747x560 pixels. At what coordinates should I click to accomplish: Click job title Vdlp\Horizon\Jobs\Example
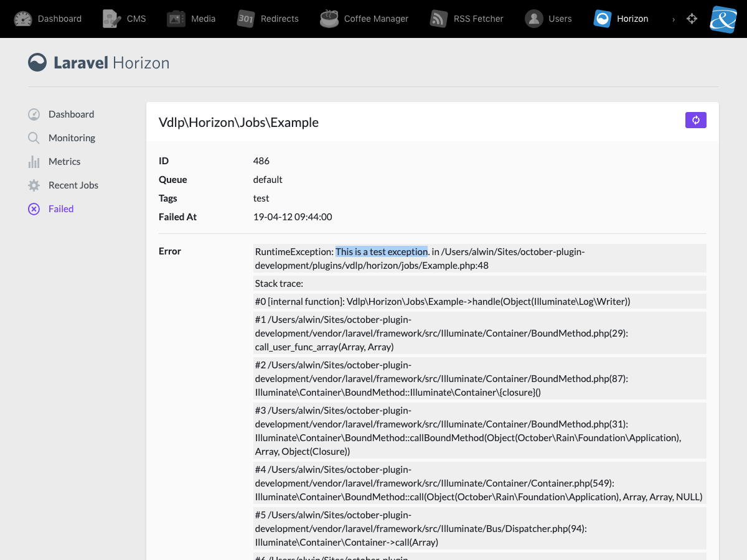[x=238, y=123]
